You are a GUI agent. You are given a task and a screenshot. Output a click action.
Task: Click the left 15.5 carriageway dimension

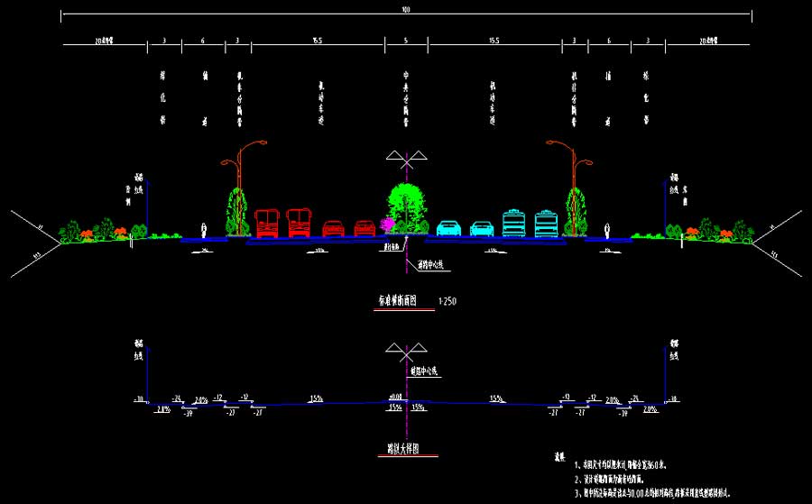click(318, 41)
